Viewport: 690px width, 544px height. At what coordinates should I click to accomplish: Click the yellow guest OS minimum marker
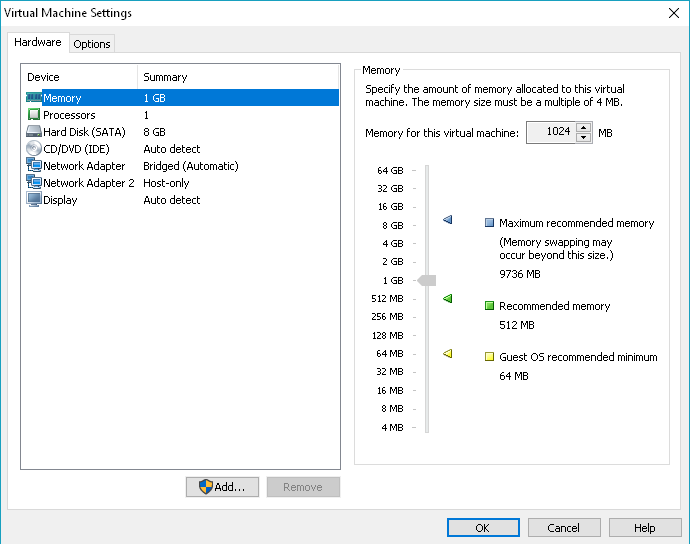[x=447, y=353]
